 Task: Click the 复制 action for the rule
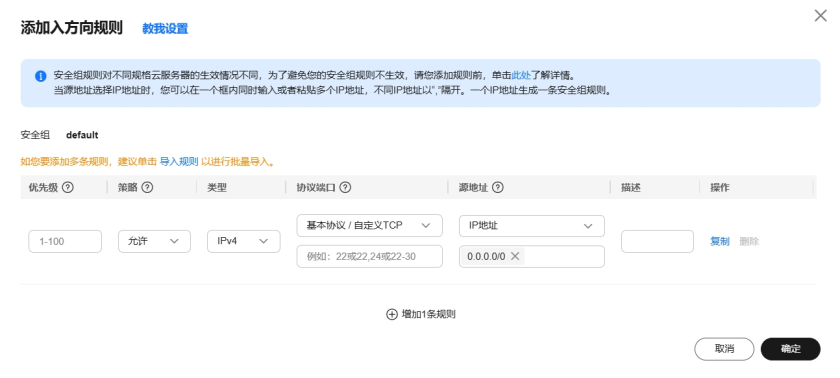tap(719, 241)
